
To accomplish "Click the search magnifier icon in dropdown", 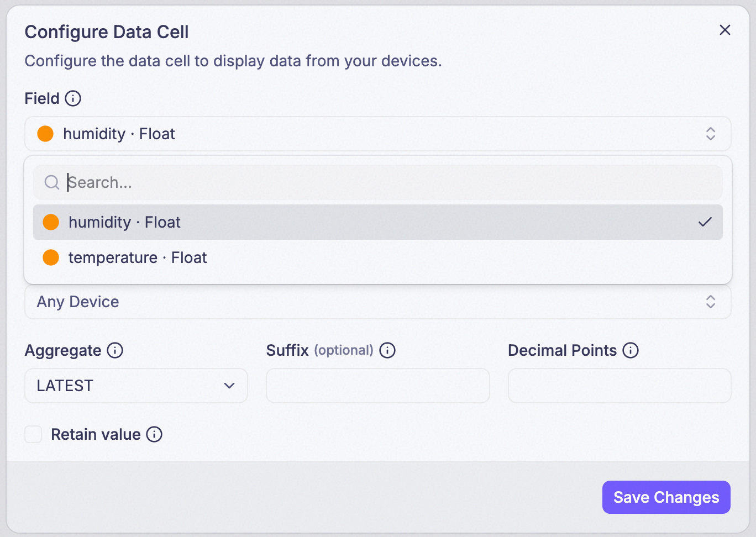I will (x=52, y=182).
